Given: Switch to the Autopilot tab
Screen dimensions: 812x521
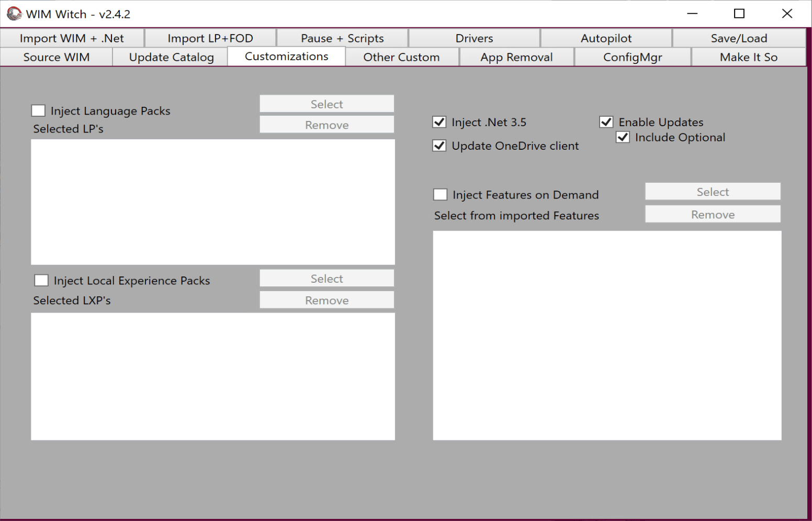Looking at the screenshot, I should (x=606, y=38).
